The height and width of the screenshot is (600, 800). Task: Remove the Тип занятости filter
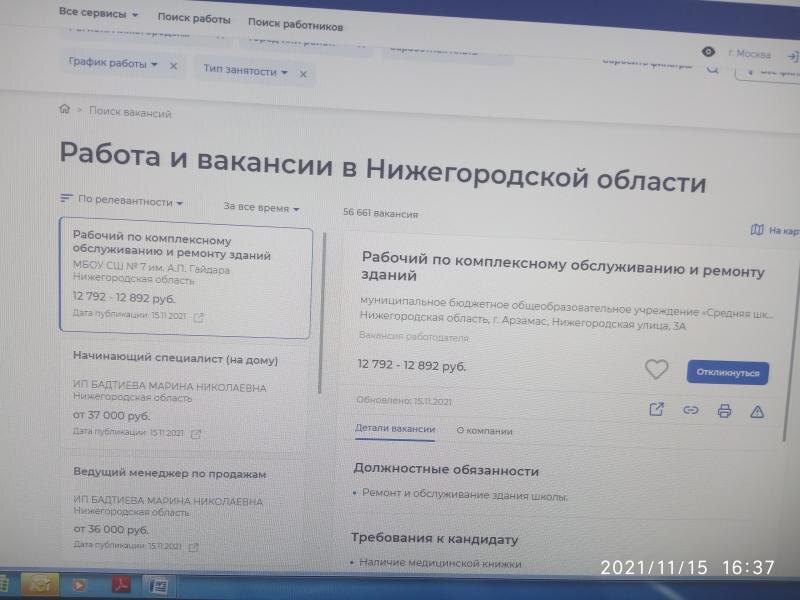click(303, 74)
